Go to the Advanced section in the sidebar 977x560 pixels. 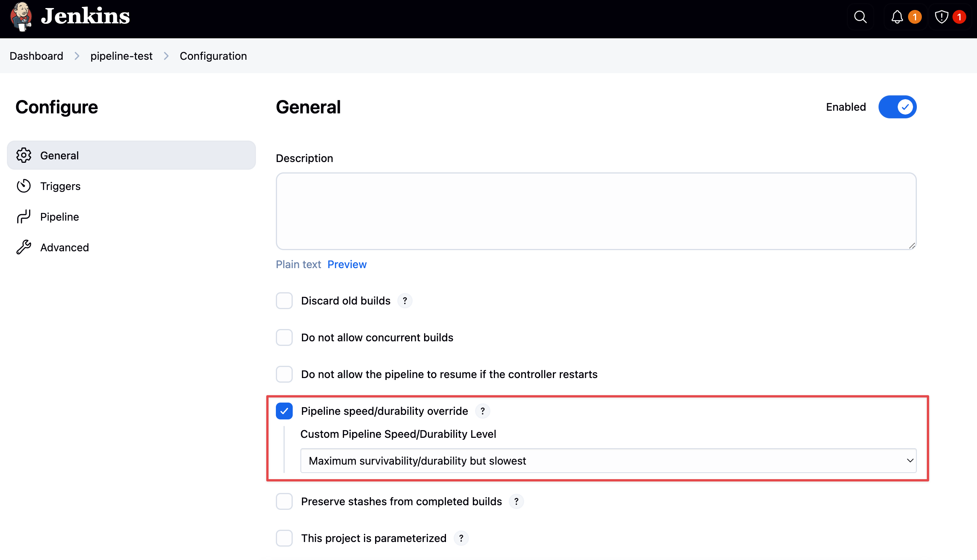[x=64, y=247]
